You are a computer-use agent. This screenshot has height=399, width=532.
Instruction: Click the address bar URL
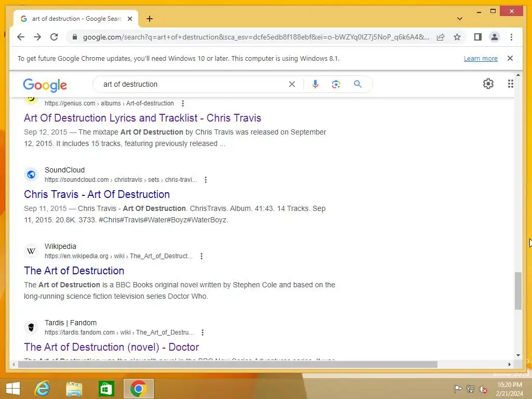tap(256, 37)
